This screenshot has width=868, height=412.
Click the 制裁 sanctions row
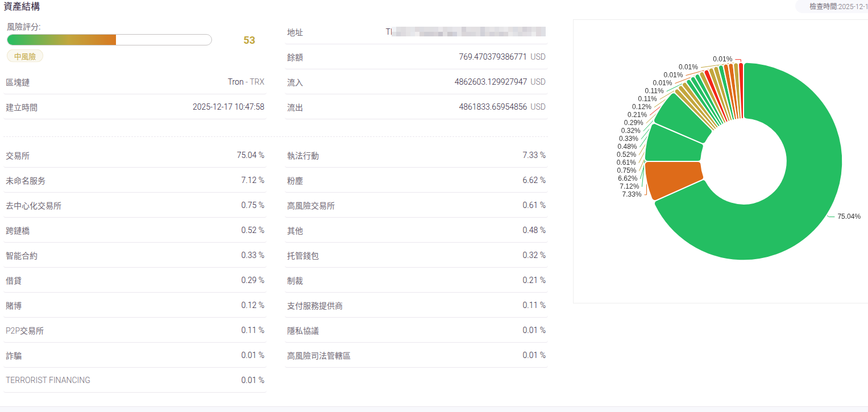(416, 280)
